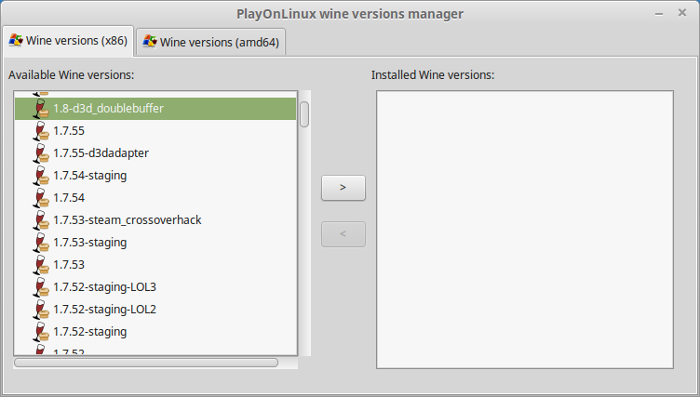Click the wine glass icon for 1.7.53
Image resolution: width=700 pixels, height=397 pixels.
41,265
